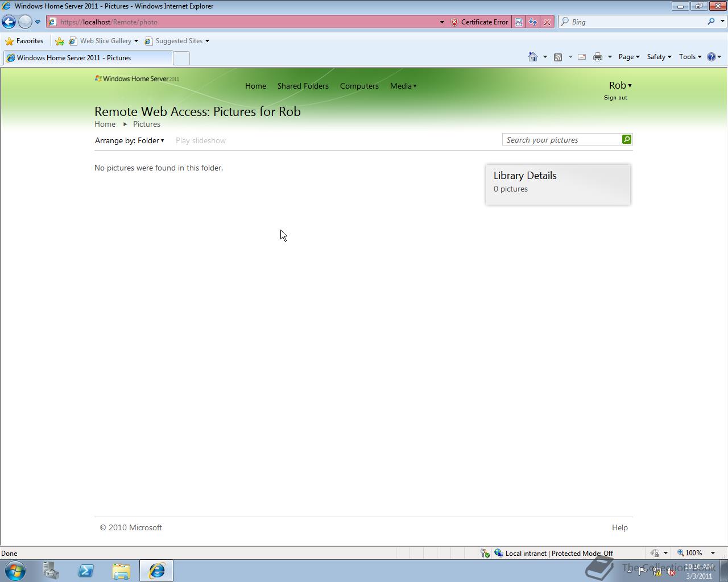728x582 pixels.
Task: Toggle the Compatibility View icon
Action: [x=519, y=22]
